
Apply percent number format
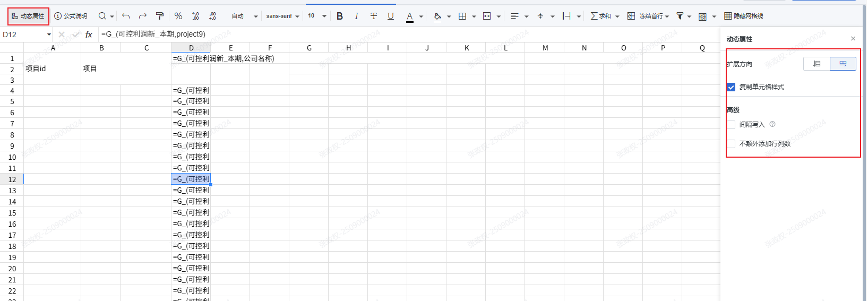point(178,16)
